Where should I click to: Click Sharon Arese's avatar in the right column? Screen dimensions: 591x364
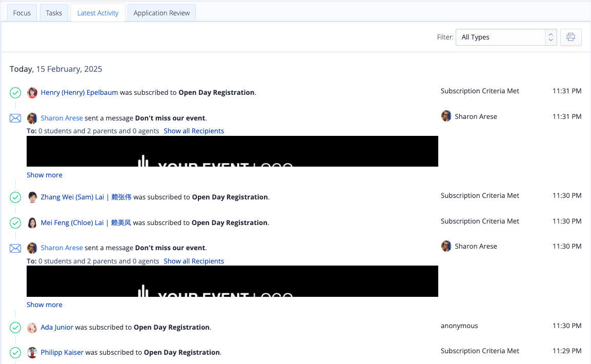446,116
